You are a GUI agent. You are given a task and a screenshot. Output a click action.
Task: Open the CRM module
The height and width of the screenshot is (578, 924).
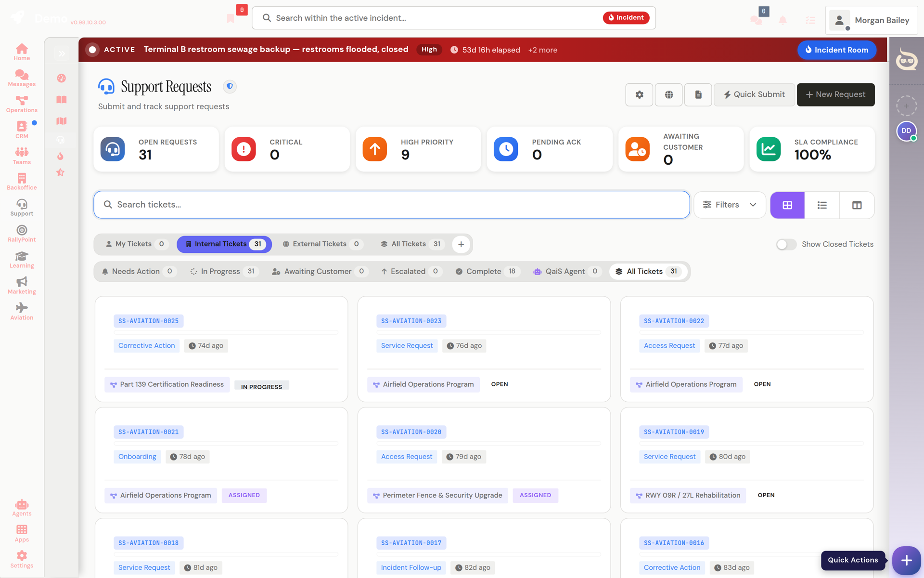click(x=22, y=130)
